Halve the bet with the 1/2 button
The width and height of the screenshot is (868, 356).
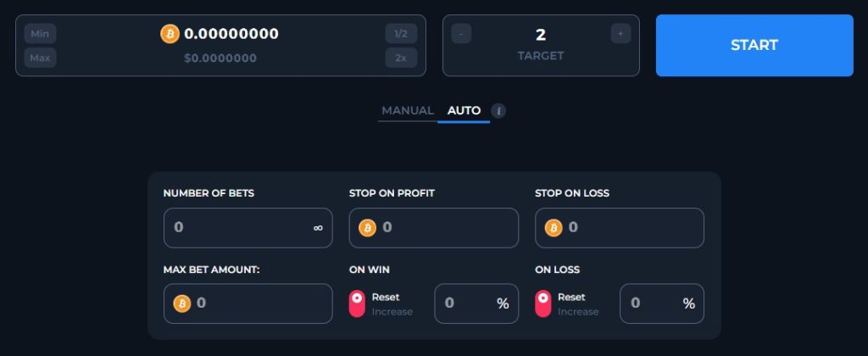point(401,34)
